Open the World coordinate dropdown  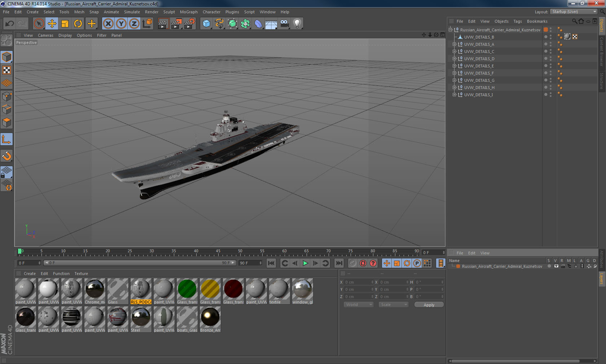[x=358, y=305]
